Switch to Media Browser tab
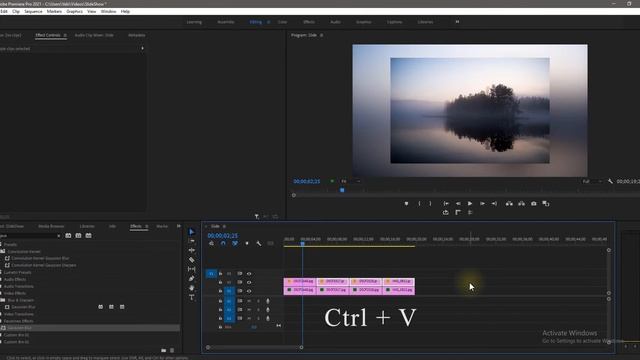The height and width of the screenshot is (360, 640). tap(51, 227)
